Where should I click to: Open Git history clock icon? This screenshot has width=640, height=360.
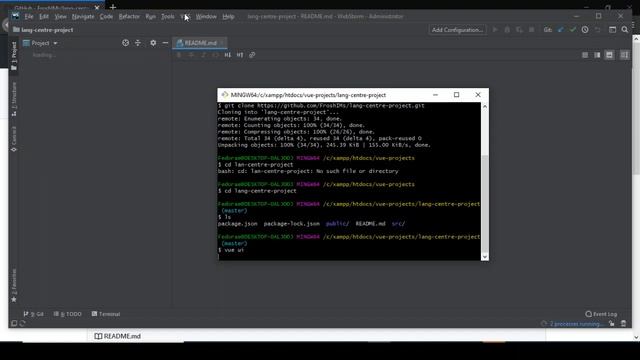coord(585,30)
